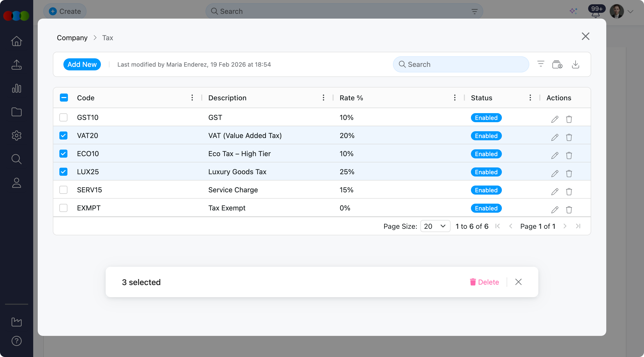644x357 pixels.
Task: Download the tax list export
Action: (x=576, y=64)
